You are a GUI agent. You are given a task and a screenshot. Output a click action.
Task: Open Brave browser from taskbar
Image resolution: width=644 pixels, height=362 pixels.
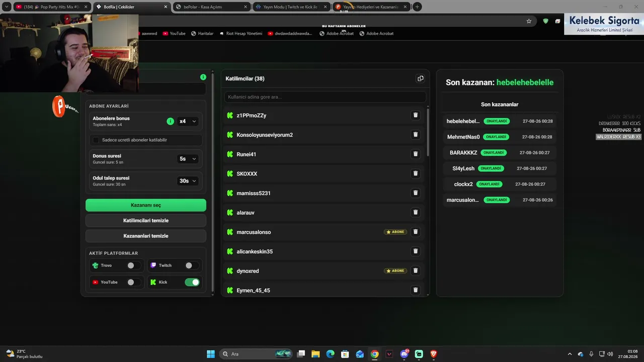(434, 354)
